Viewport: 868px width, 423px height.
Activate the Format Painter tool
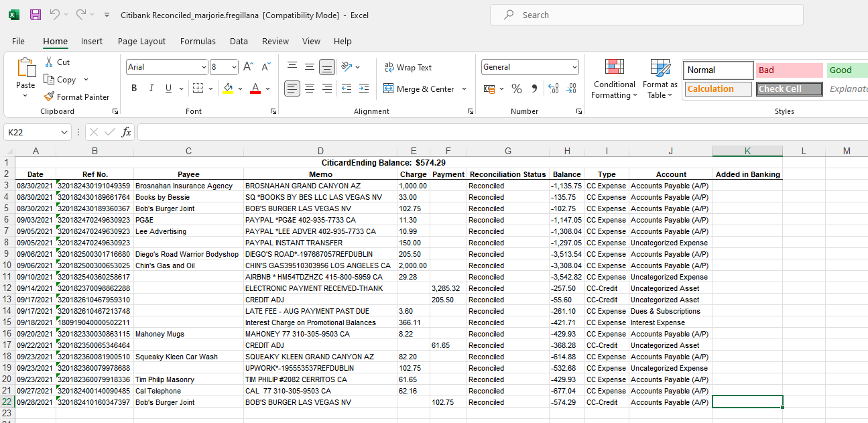pos(76,97)
